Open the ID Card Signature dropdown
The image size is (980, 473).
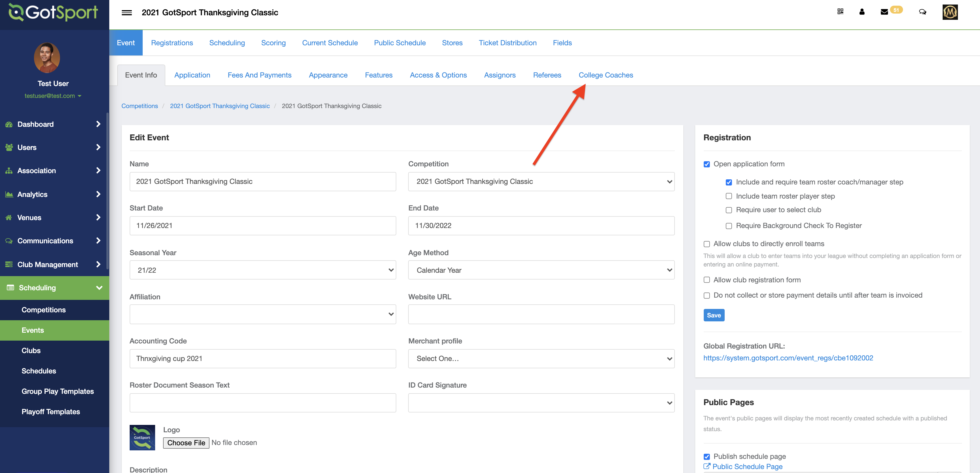(541, 403)
